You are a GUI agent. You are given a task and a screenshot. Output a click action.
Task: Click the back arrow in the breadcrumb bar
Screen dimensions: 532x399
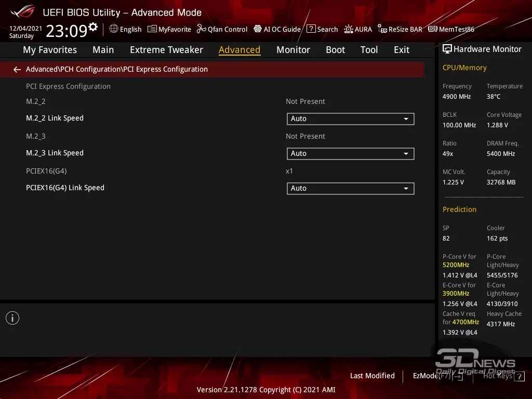(x=17, y=70)
